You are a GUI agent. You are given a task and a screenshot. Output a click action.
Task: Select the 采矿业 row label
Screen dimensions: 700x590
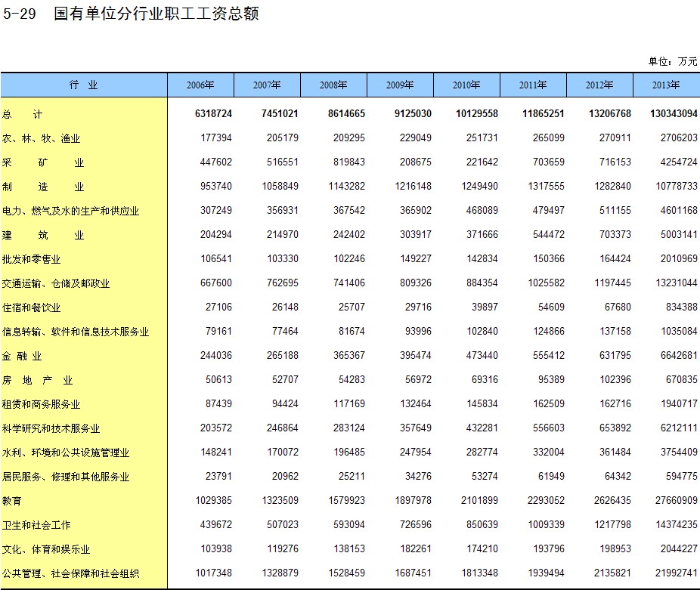[43, 162]
